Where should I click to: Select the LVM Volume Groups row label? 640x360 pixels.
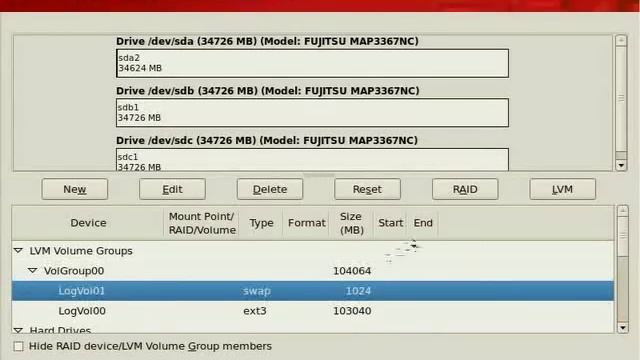pos(81,251)
